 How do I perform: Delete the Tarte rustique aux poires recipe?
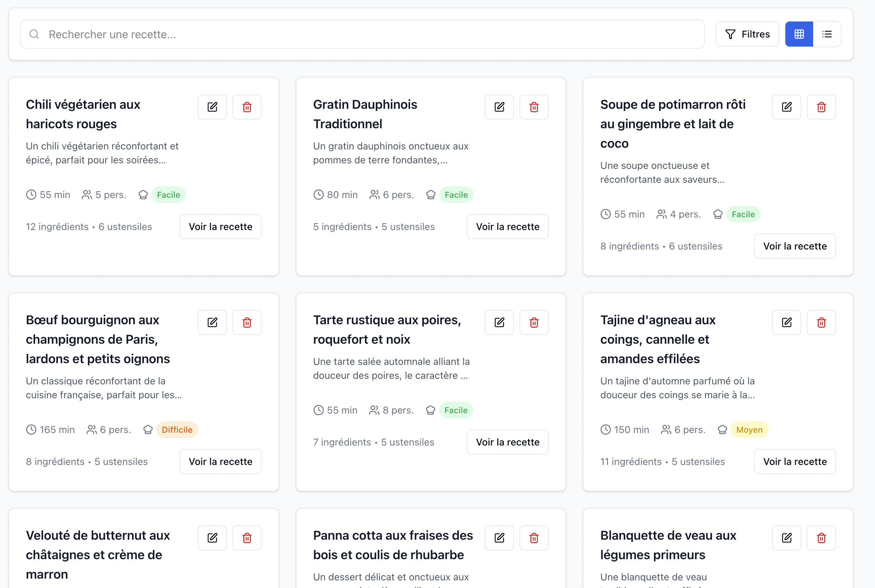click(x=534, y=322)
